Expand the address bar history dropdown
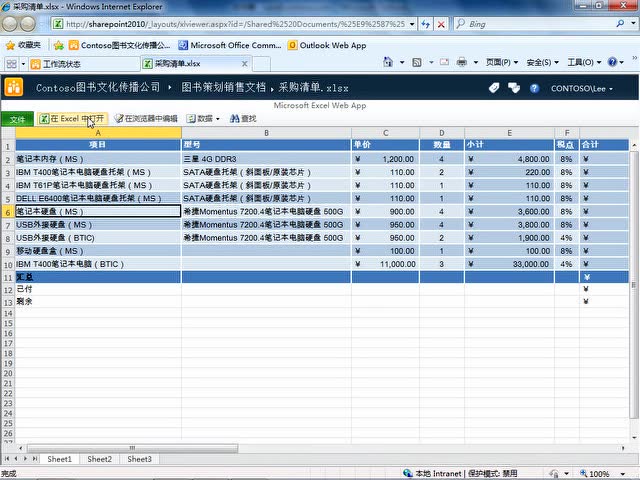 pyautogui.click(x=412, y=24)
